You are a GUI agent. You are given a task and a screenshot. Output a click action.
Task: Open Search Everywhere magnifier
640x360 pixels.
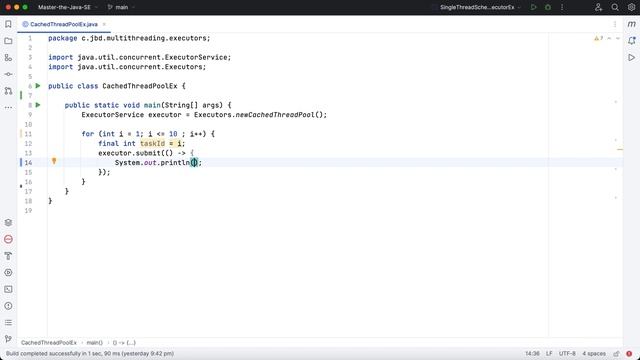[x=615, y=7]
